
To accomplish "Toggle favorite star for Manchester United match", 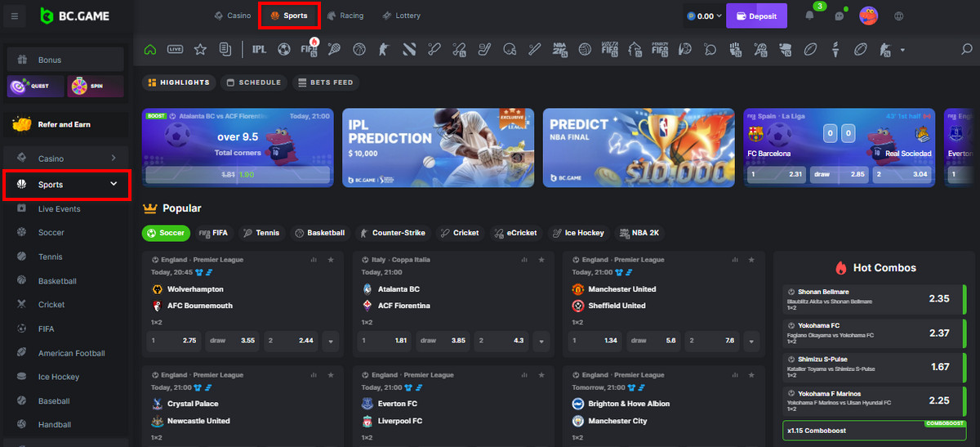I will [752, 260].
